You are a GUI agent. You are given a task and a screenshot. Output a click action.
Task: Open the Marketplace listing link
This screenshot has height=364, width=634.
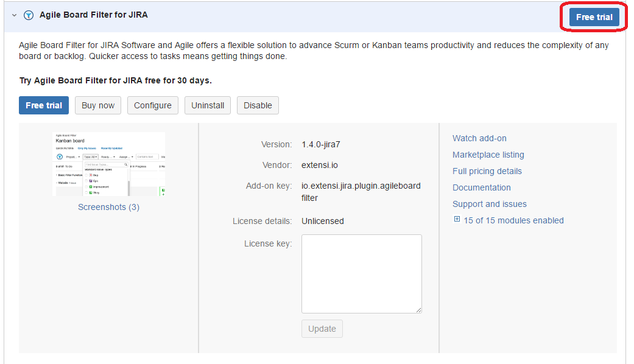point(488,155)
